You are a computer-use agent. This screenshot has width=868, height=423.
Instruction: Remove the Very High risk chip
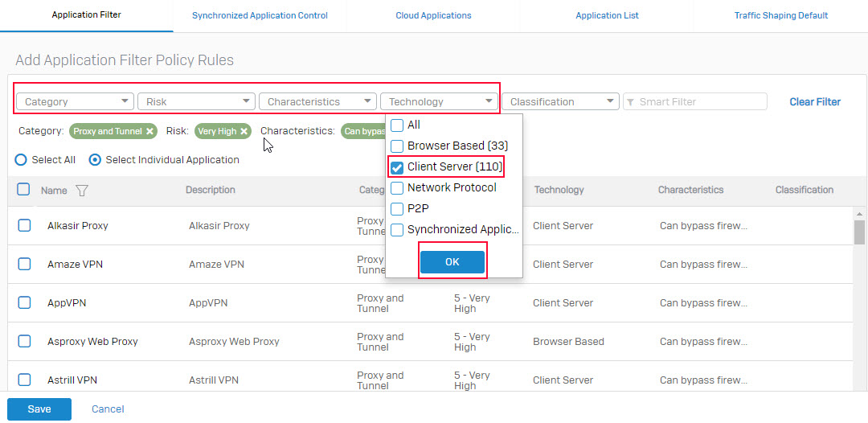(x=244, y=131)
